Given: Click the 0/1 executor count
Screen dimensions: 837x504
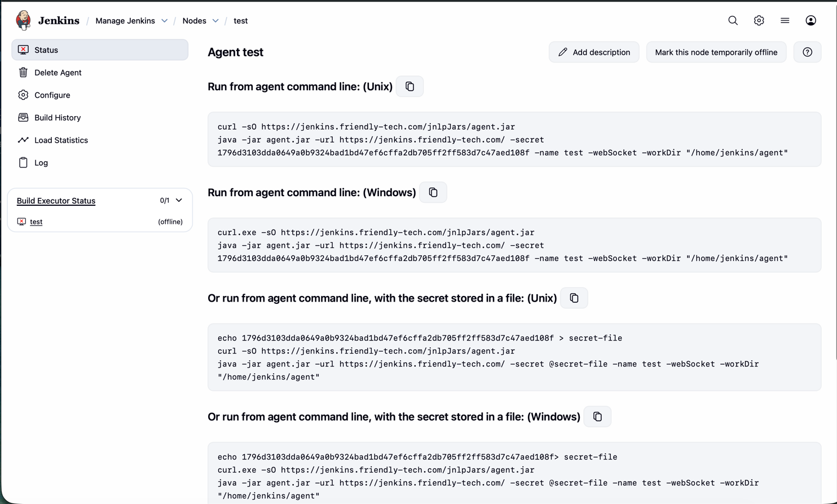Looking at the screenshot, I should (x=165, y=200).
